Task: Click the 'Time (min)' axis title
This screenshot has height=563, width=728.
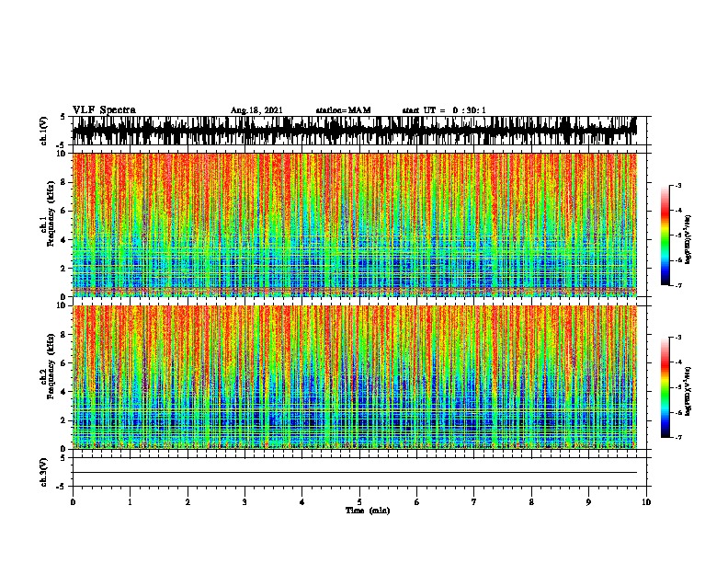Action: click(368, 511)
